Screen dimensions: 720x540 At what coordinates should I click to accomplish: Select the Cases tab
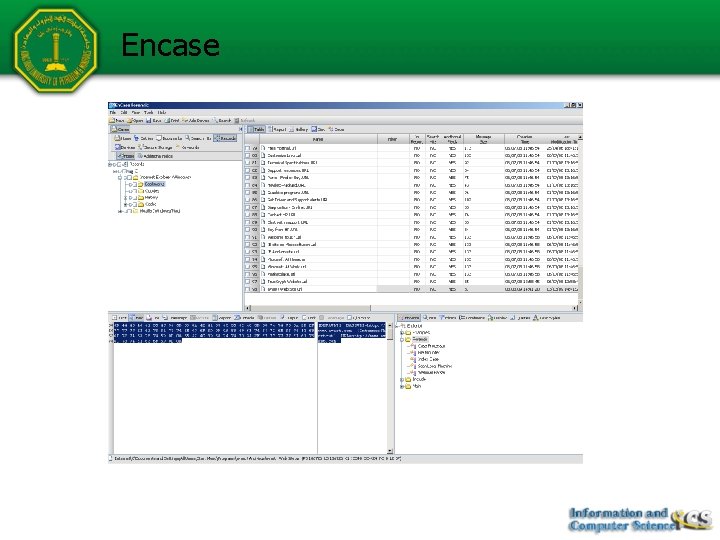coord(120,129)
